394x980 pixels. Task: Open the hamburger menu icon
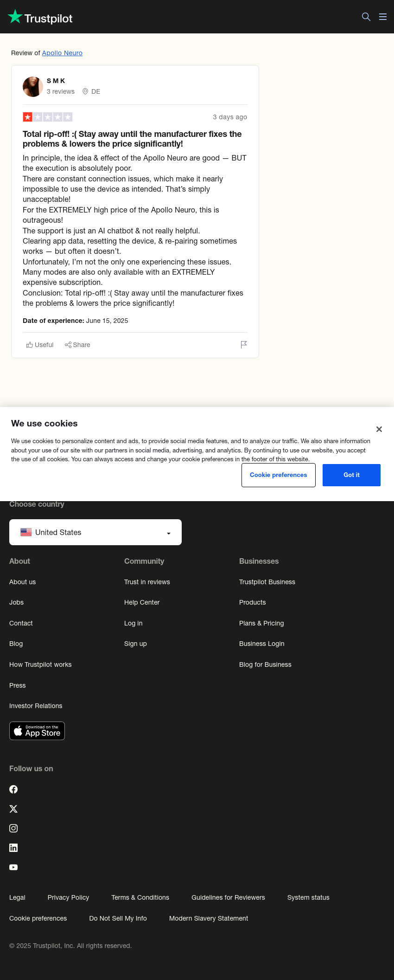(x=383, y=17)
